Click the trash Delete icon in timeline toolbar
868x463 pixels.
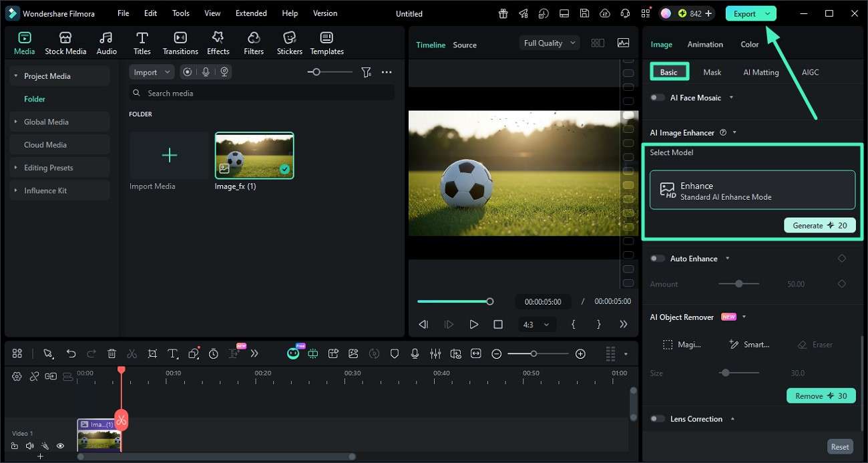tap(112, 353)
